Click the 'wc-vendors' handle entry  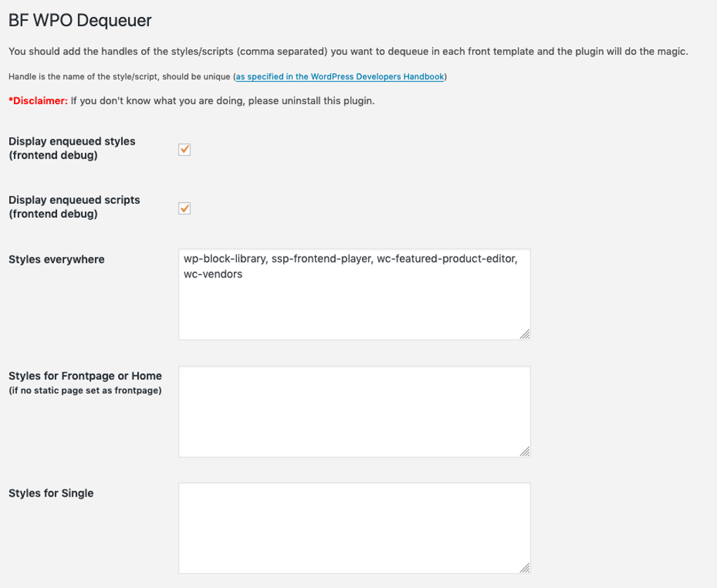point(212,274)
